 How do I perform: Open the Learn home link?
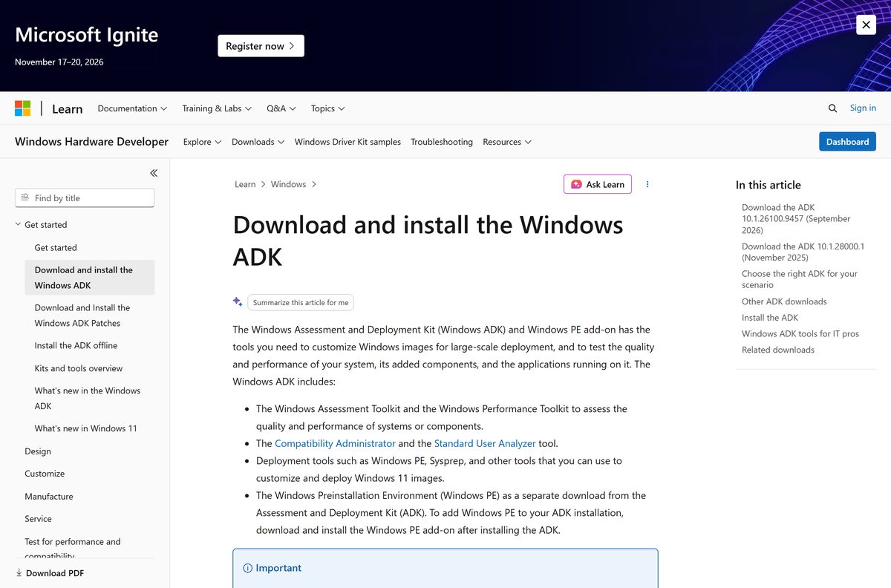(67, 108)
